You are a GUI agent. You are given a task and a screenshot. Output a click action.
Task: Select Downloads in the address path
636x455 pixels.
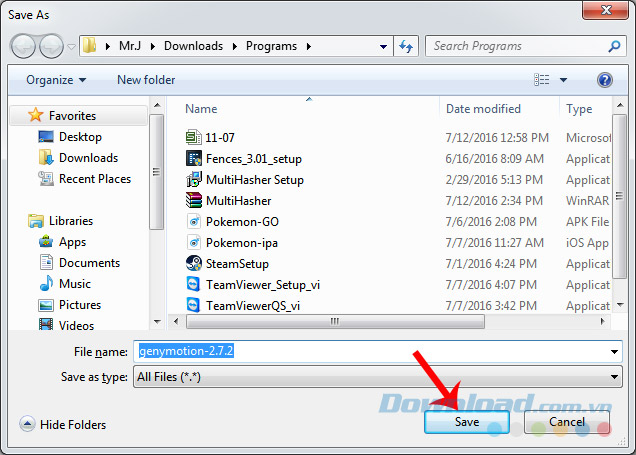193,46
